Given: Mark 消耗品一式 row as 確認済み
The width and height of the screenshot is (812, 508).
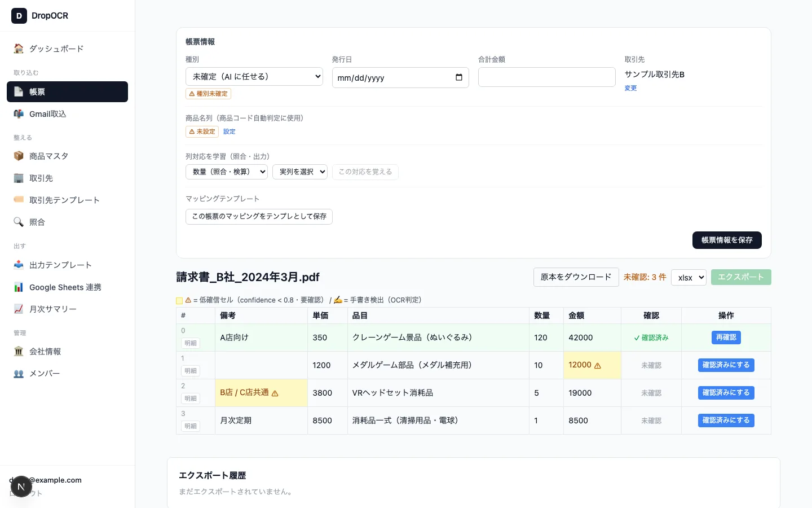Looking at the screenshot, I should tap(726, 421).
